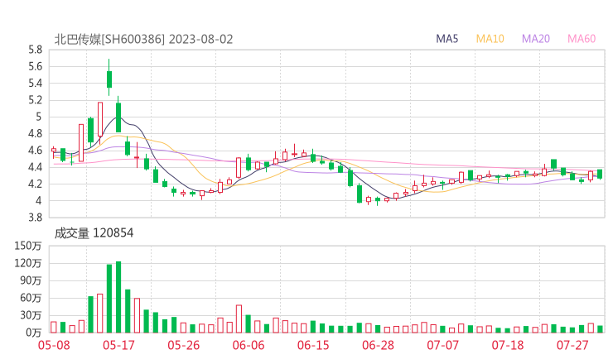
Task: Click the 06-28 date axis label
Action: [378, 345]
